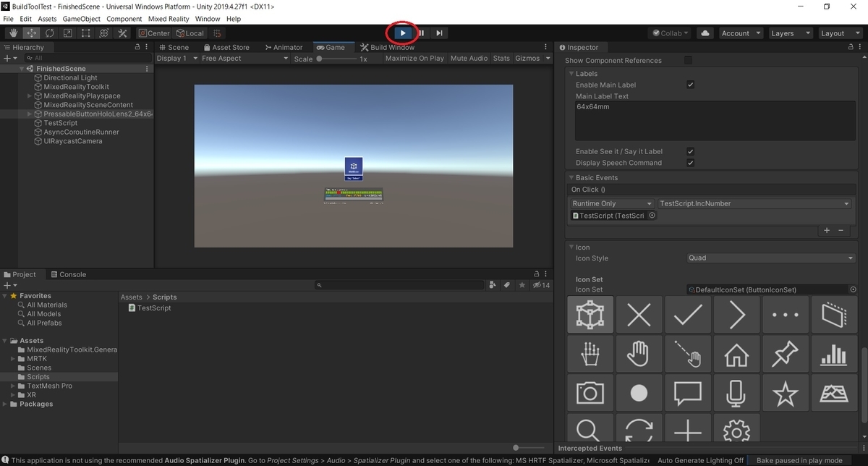
Task: Select the cube 3D icon in icon set
Action: pyautogui.click(x=590, y=315)
